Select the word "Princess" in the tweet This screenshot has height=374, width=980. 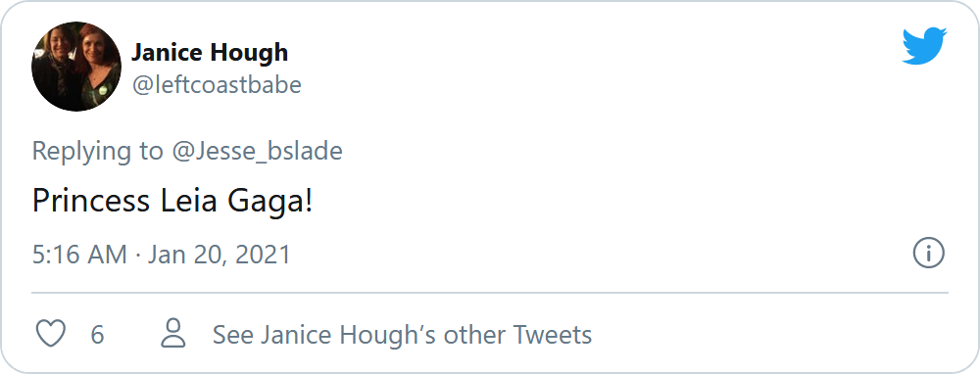point(90,201)
